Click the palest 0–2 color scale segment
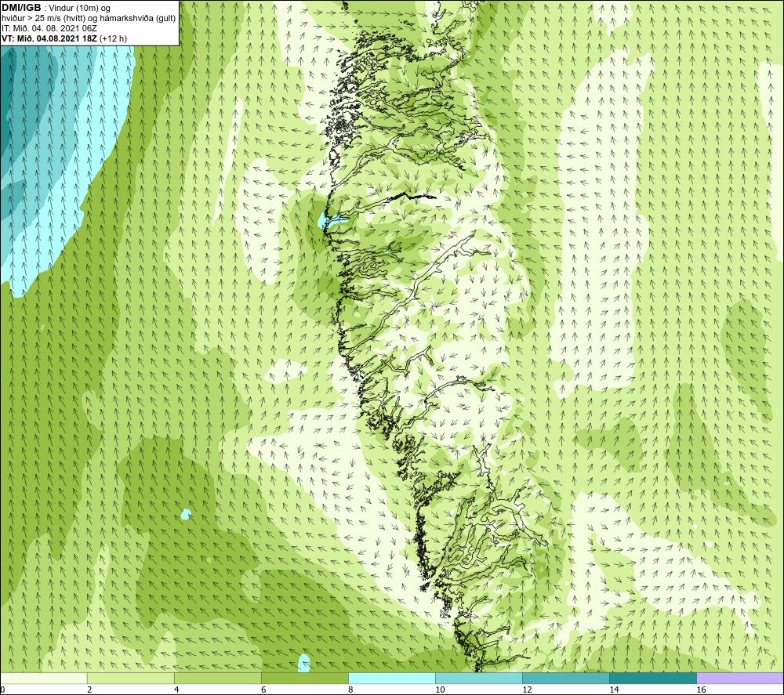 coord(43,679)
